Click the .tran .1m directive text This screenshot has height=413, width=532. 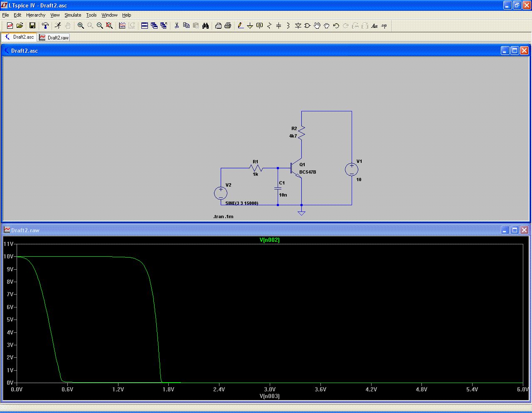click(x=223, y=216)
